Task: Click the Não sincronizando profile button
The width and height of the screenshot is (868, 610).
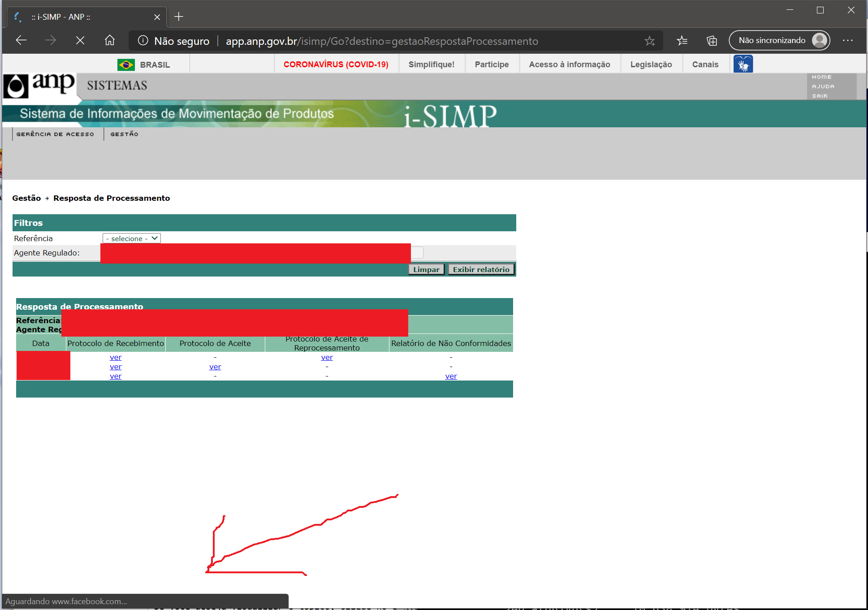Action: point(779,40)
